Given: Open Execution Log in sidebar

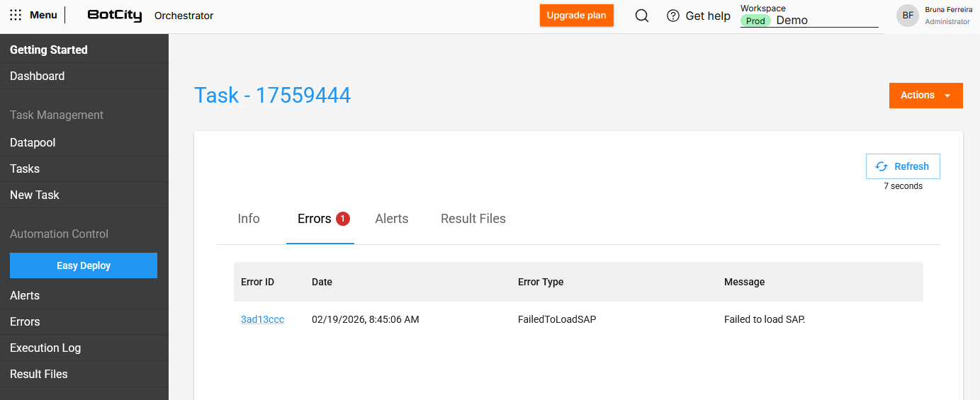Looking at the screenshot, I should click(45, 348).
